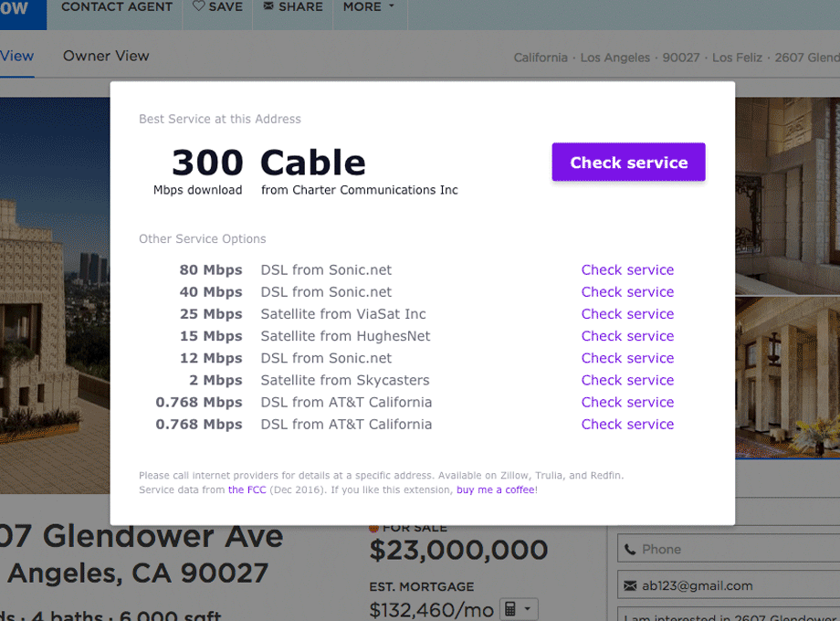
Task: Select CONTACT AGENT in the top bar
Action: 117,6
